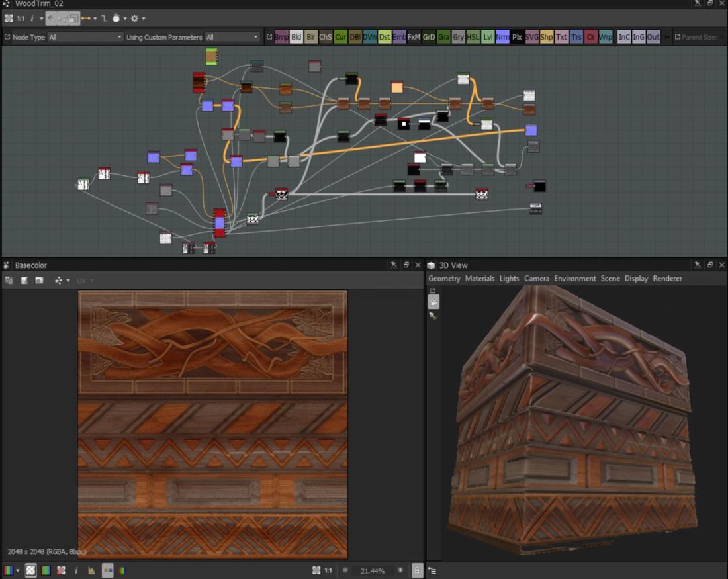The image size is (728, 579).
Task: Toggle the histogram display in 2D view
Action: (91, 570)
